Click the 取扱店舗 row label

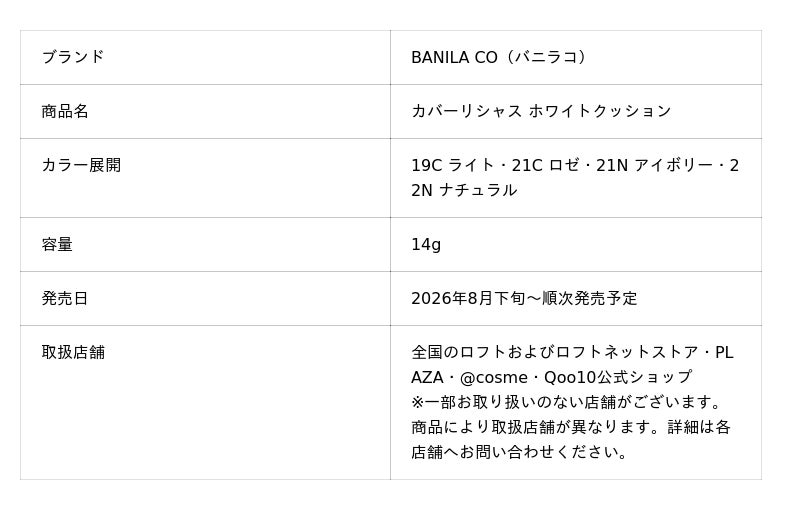click(73, 352)
